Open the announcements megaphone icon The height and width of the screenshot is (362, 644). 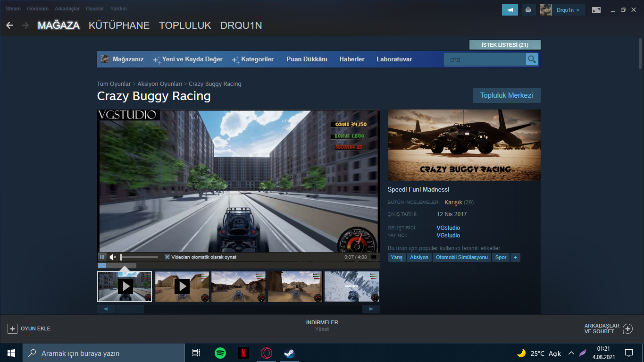click(510, 10)
